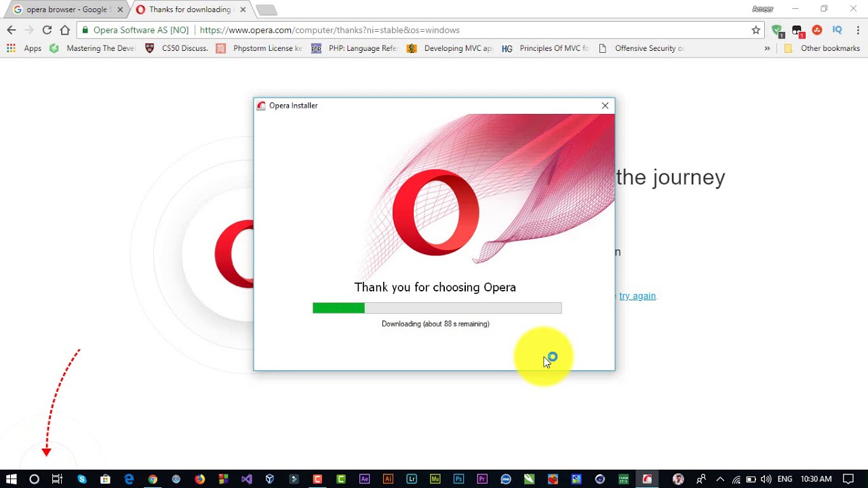The image size is (868, 488).
Task: Show hidden system tray icons
Action: tap(720, 479)
